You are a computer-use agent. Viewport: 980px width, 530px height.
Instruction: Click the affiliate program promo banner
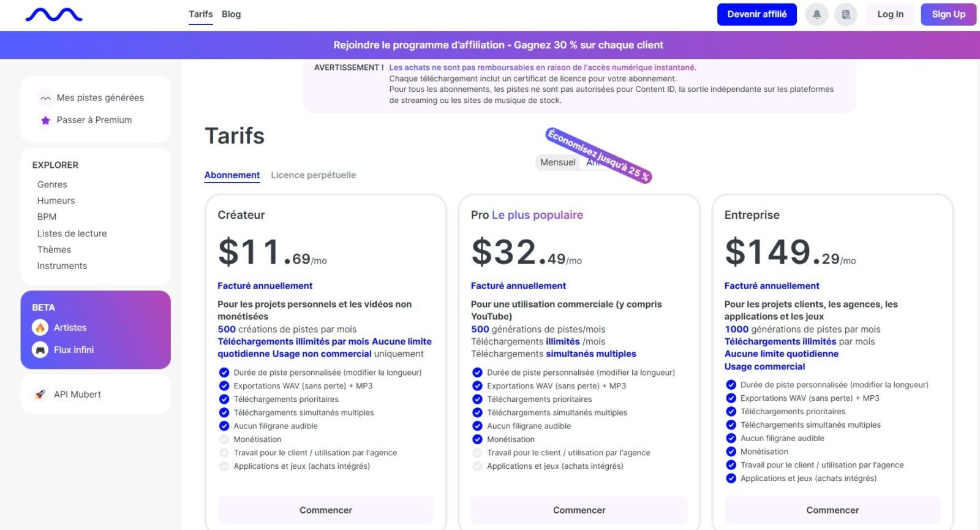coord(498,45)
